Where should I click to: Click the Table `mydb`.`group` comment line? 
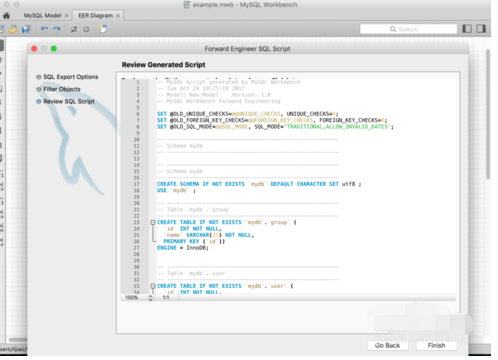tap(195, 210)
